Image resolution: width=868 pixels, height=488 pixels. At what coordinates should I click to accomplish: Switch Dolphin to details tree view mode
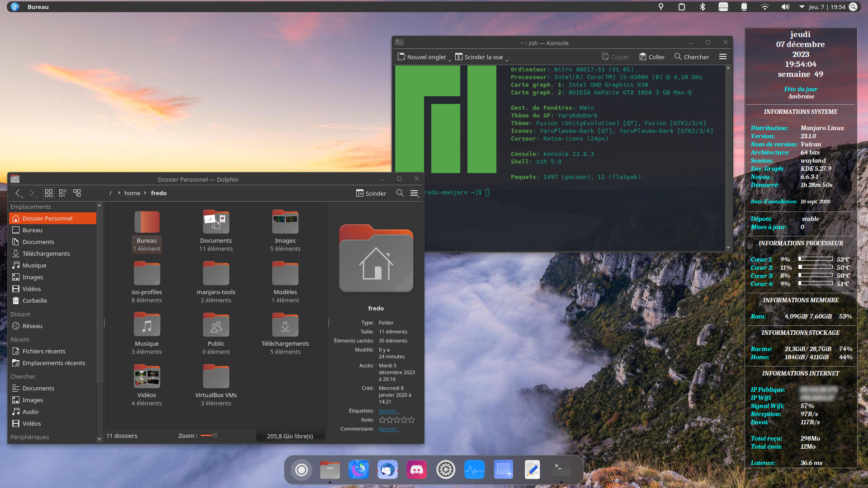click(77, 193)
